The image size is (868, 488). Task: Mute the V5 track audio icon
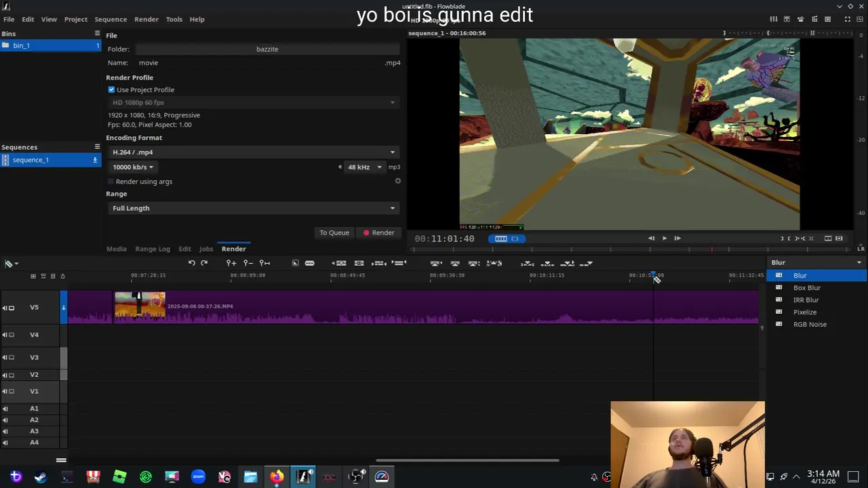pyautogui.click(x=5, y=308)
